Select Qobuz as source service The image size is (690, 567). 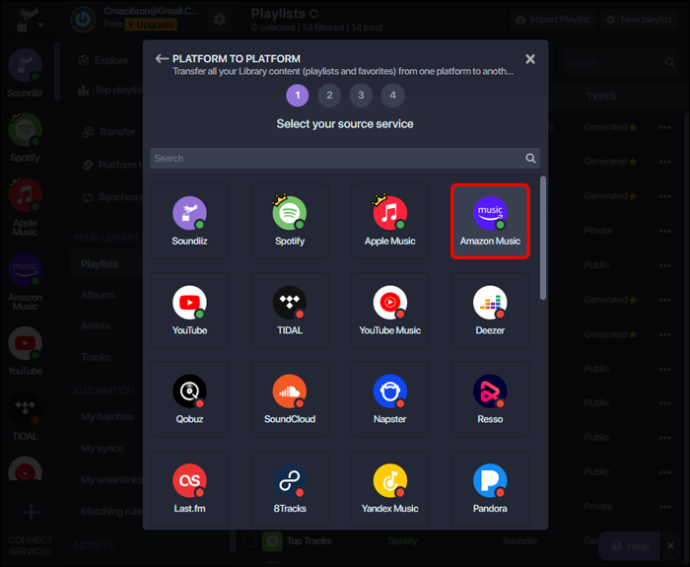(190, 399)
